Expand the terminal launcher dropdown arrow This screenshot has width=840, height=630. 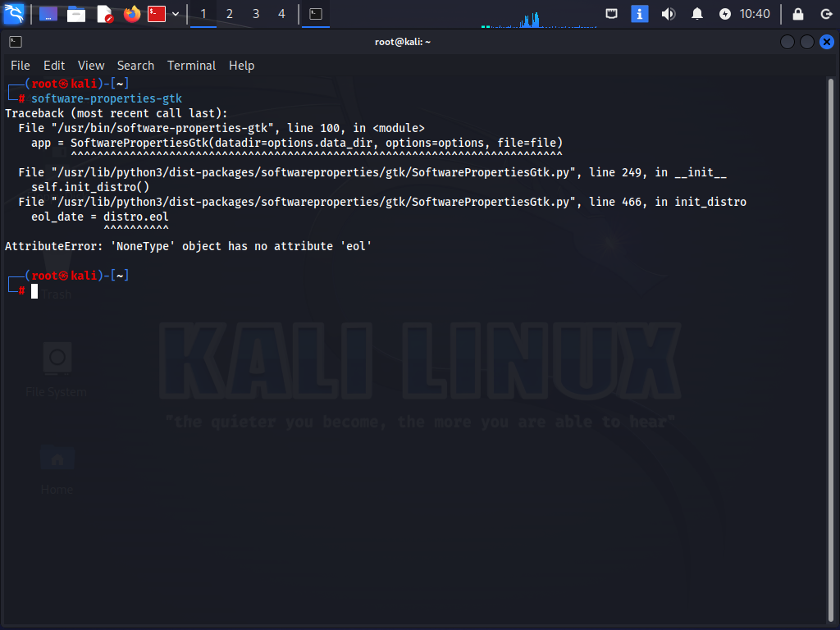pyautogui.click(x=176, y=14)
